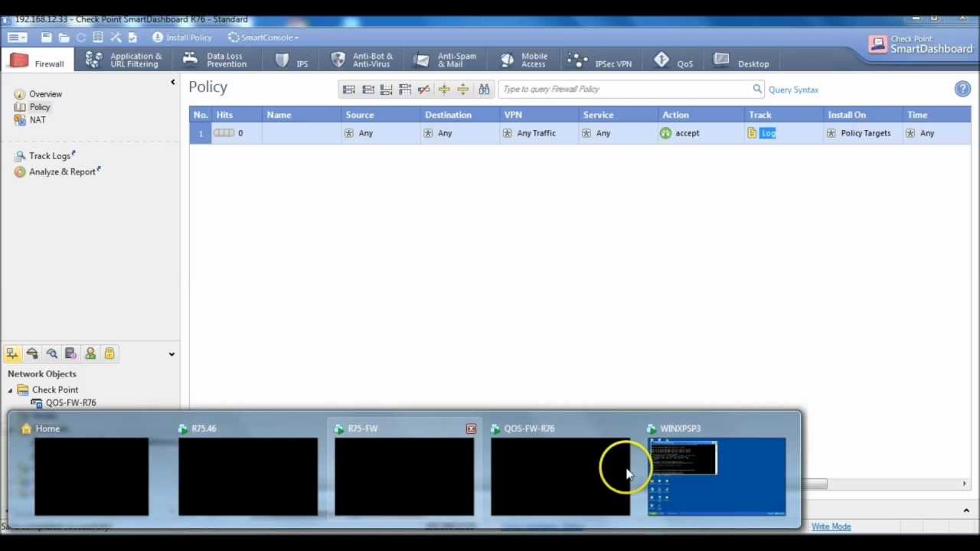This screenshot has height=551, width=980.
Task: Select the Network Objects tree icon
Action: (x=12, y=354)
